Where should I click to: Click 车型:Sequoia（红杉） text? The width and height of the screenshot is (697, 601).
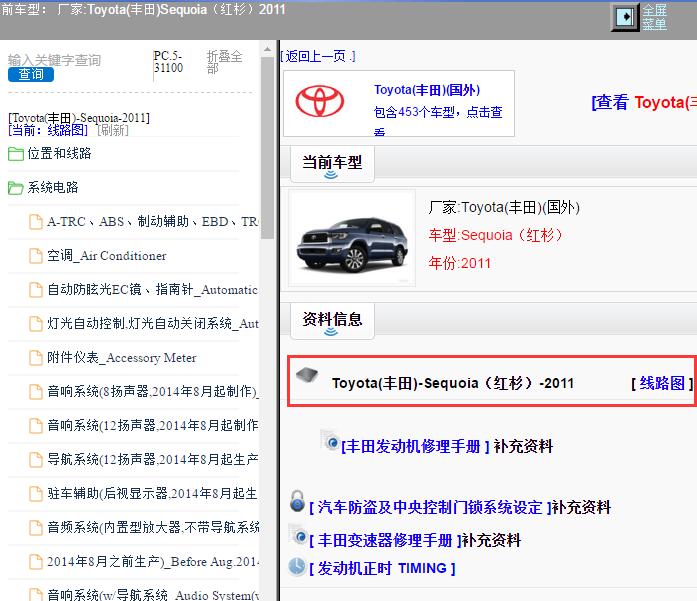495,235
